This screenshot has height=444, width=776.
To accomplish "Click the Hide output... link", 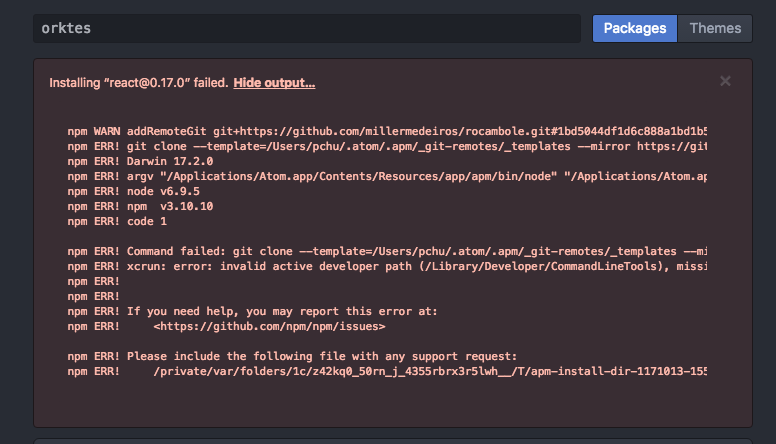I will click(274, 83).
